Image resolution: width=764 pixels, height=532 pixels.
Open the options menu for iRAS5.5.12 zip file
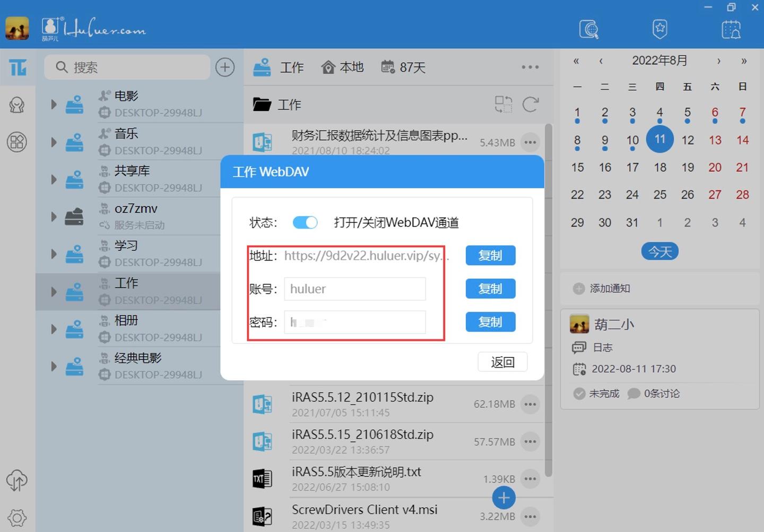pyautogui.click(x=530, y=404)
